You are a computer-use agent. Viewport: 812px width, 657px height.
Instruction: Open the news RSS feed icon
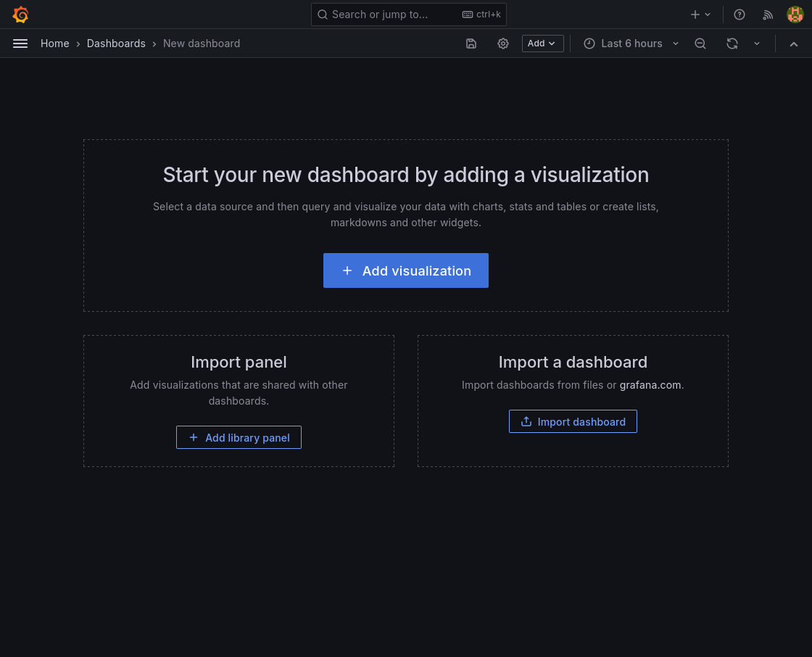point(768,15)
